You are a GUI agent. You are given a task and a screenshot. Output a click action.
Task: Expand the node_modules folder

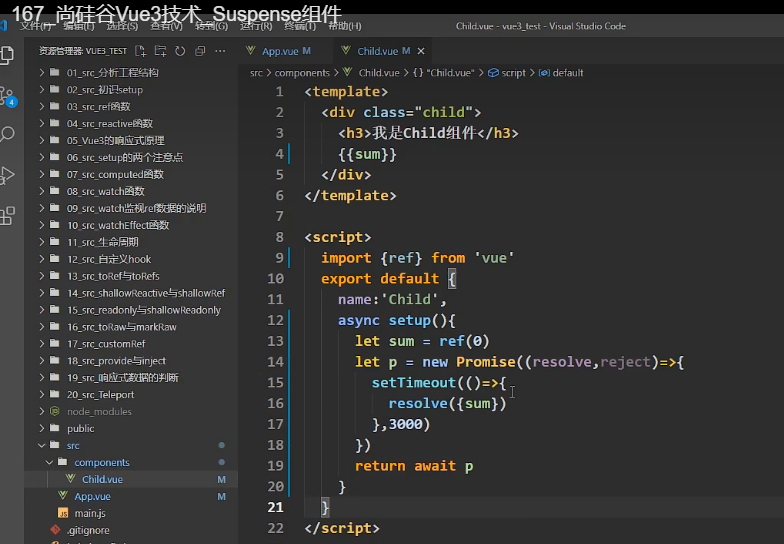[x=98, y=412]
